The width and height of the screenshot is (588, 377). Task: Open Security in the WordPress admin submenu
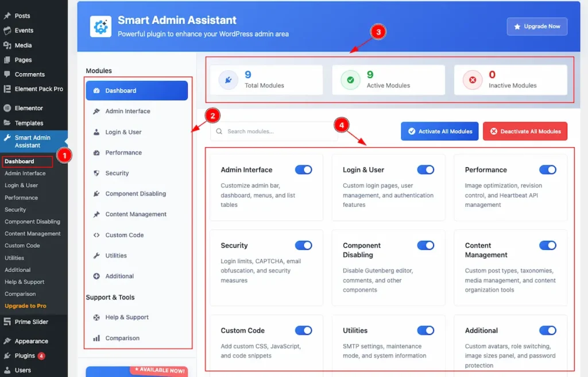pos(16,210)
